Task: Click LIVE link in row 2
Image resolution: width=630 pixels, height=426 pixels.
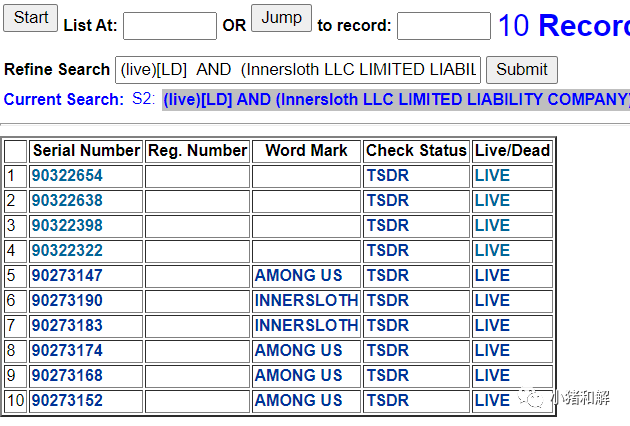Action: [x=492, y=201]
